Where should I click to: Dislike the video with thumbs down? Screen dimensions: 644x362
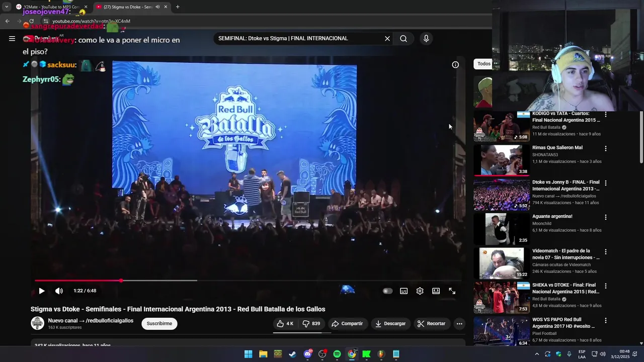coord(311,324)
